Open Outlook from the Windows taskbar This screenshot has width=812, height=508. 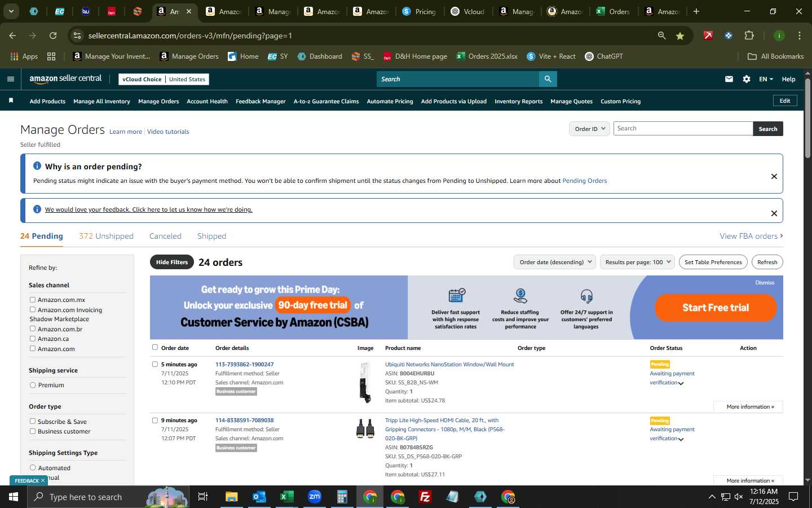(259, 497)
